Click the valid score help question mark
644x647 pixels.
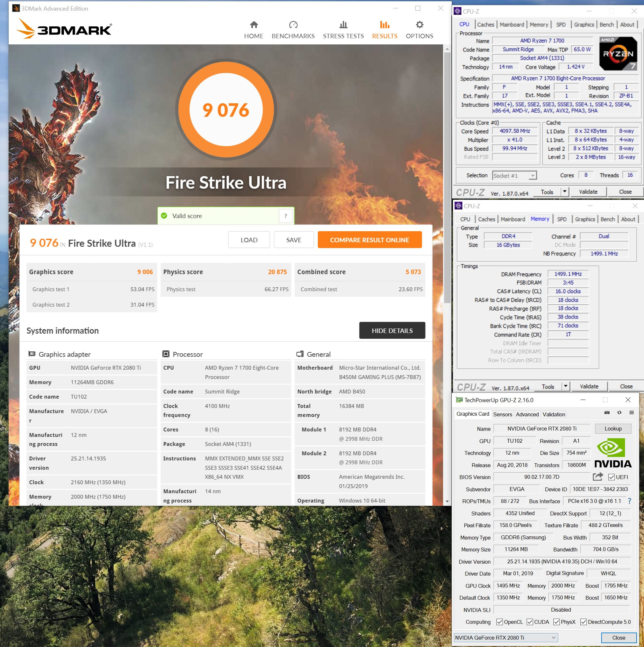click(x=286, y=216)
